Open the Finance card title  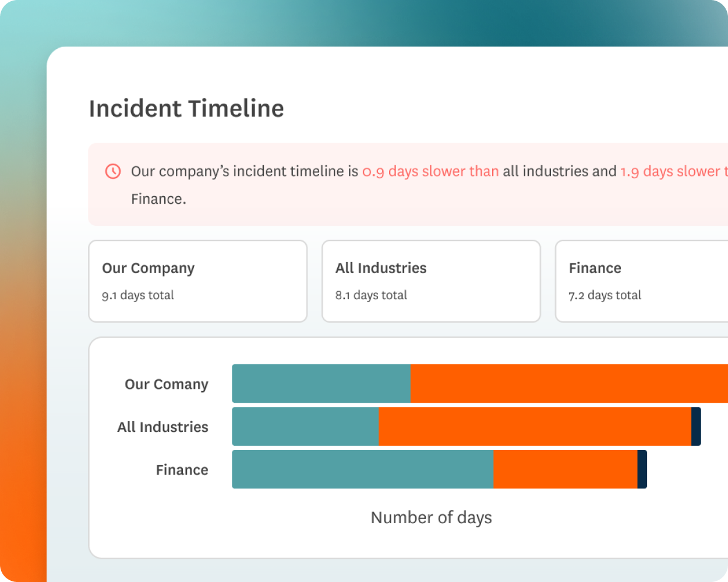[x=595, y=268]
